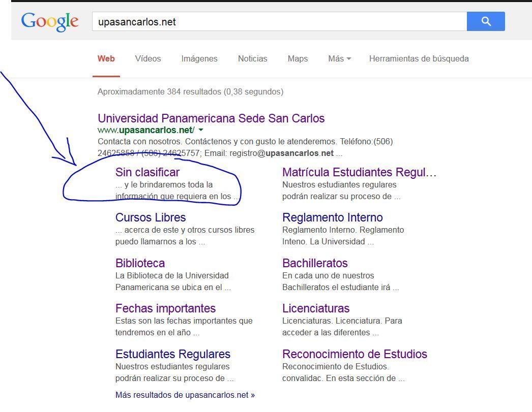Click snippet Estas son las fechas importantes
This screenshot has width=532, height=412.
pos(184,321)
